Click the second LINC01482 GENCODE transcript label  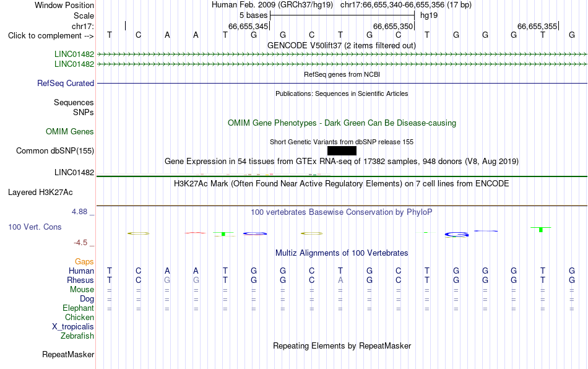coord(74,64)
